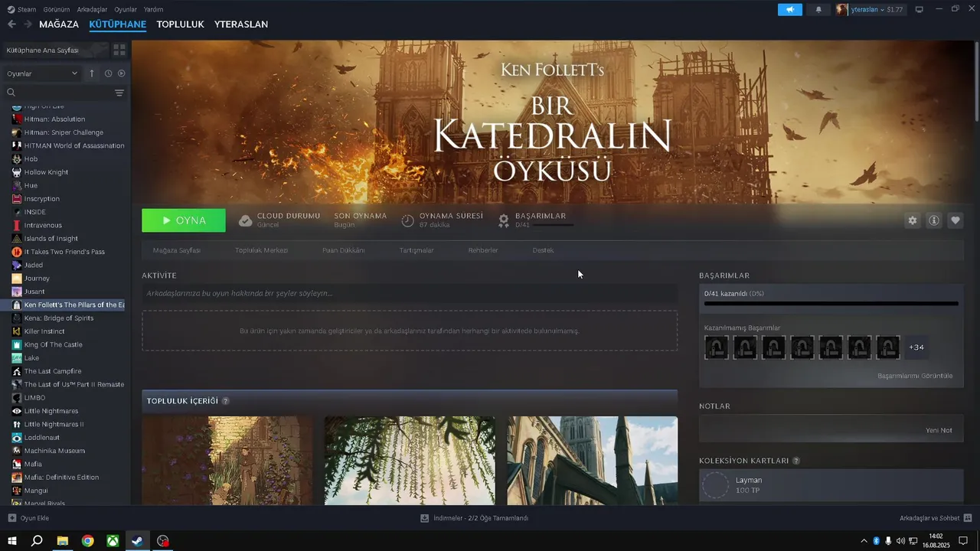Open File Explorer from taskbar
This screenshot has width=980, height=551.
(x=62, y=541)
